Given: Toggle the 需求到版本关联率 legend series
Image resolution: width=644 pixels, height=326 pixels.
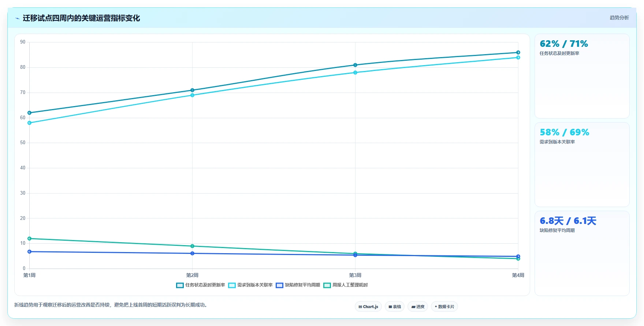Looking at the screenshot, I should tap(250, 285).
